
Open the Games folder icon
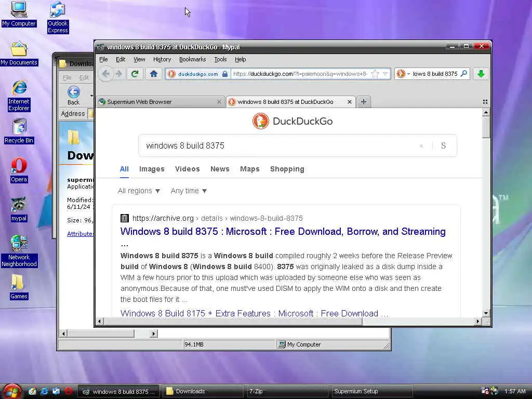19,287
